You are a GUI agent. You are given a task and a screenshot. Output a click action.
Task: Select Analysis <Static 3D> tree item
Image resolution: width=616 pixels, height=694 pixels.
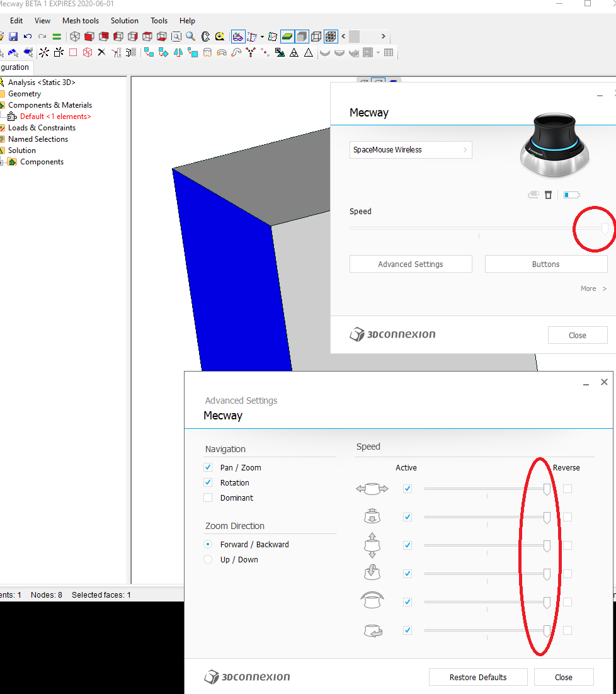point(42,82)
